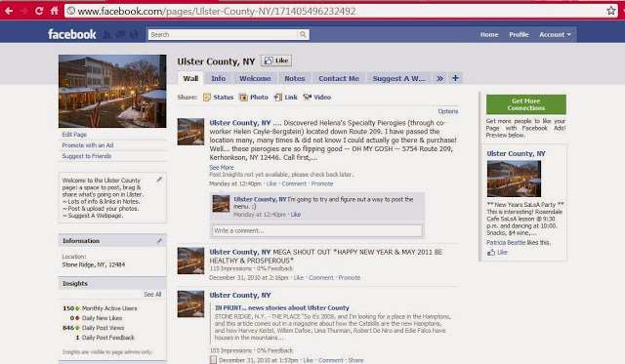Screen dimensions: 625x364
Task: Edit Information section pencil icon
Action: [159, 240]
